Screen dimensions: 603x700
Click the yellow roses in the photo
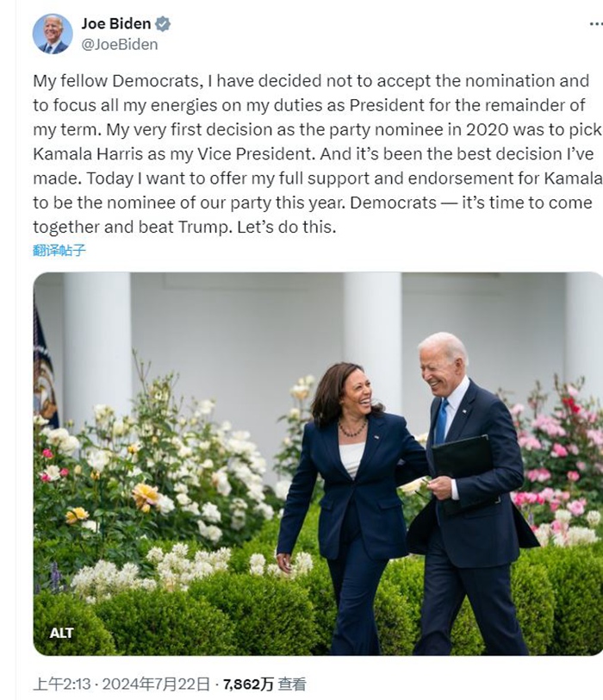145,495
